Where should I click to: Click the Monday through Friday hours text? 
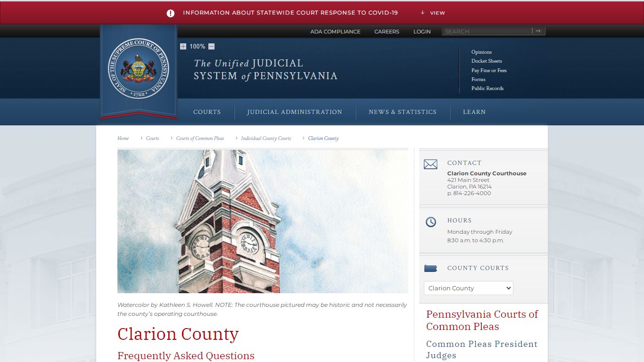pyautogui.click(x=479, y=232)
